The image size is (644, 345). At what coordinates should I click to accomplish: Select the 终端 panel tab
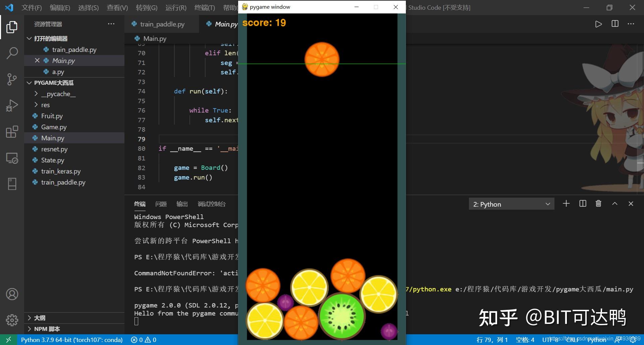coord(140,204)
